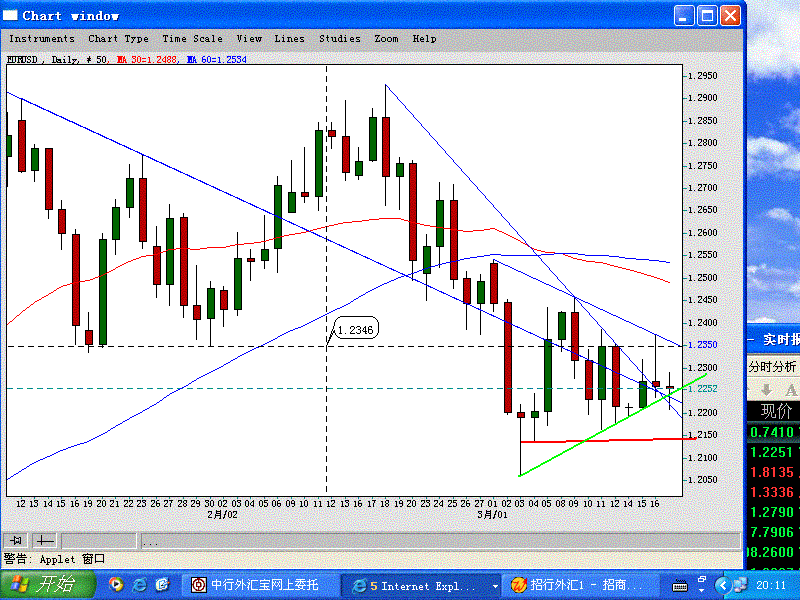Click the A font icon in quote window

(791, 390)
